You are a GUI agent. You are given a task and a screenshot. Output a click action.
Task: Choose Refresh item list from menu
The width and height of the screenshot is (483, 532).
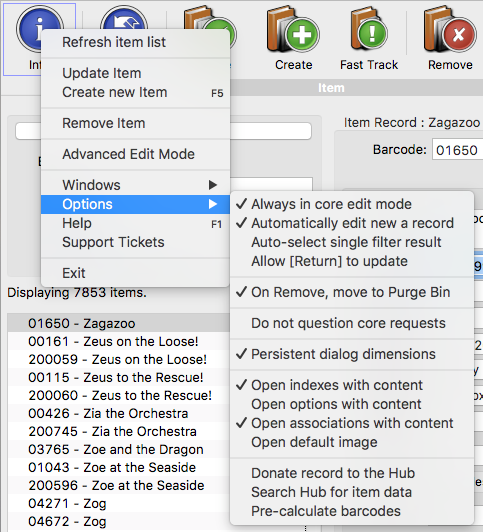coord(135,42)
